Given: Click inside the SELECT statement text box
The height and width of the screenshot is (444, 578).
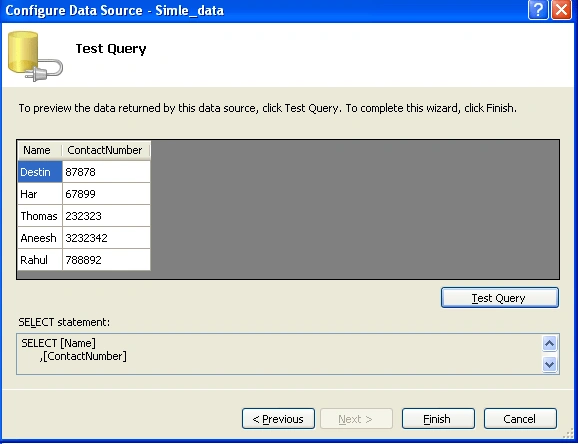Looking at the screenshot, I should (x=279, y=354).
